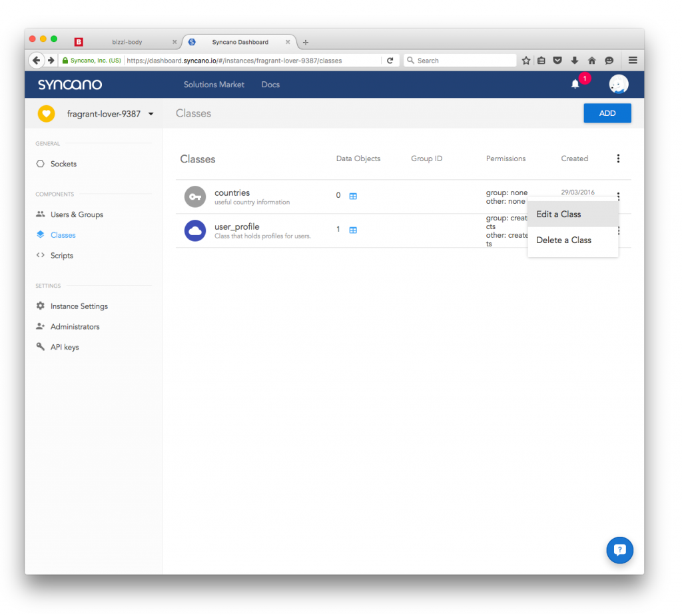The image size is (682, 616).
Task: Open the notifications bell icon
Action: [575, 84]
